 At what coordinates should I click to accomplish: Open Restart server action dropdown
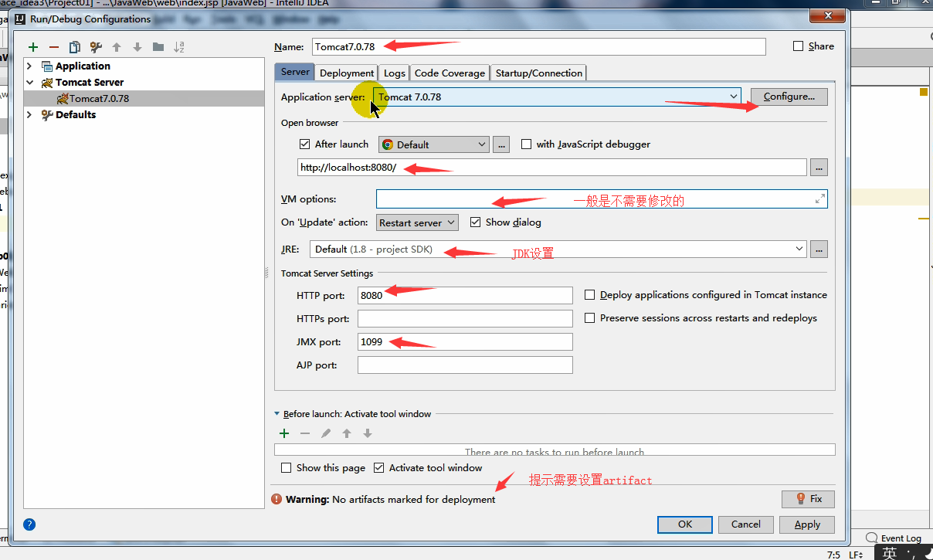pyautogui.click(x=418, y=222)
